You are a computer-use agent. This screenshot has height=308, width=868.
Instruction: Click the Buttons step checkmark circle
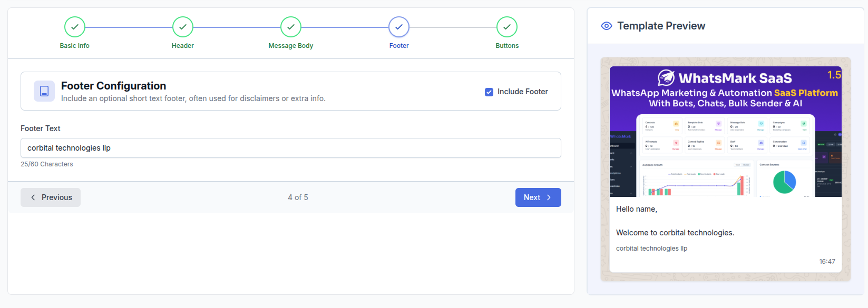click(507, 27)
